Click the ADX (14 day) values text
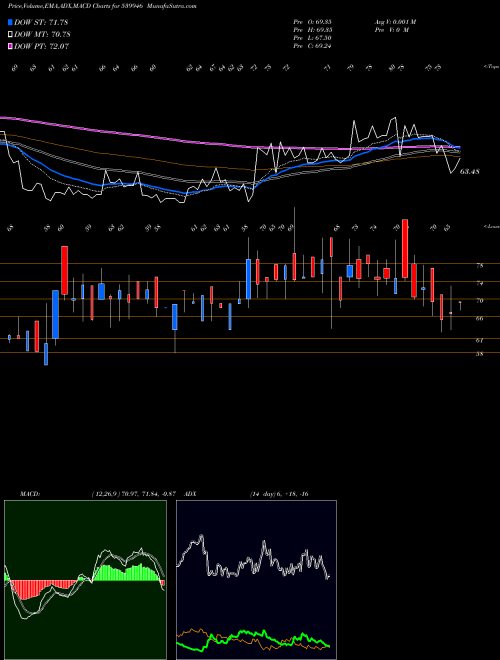This screenshot has height=660, width=500. point(279,494)
